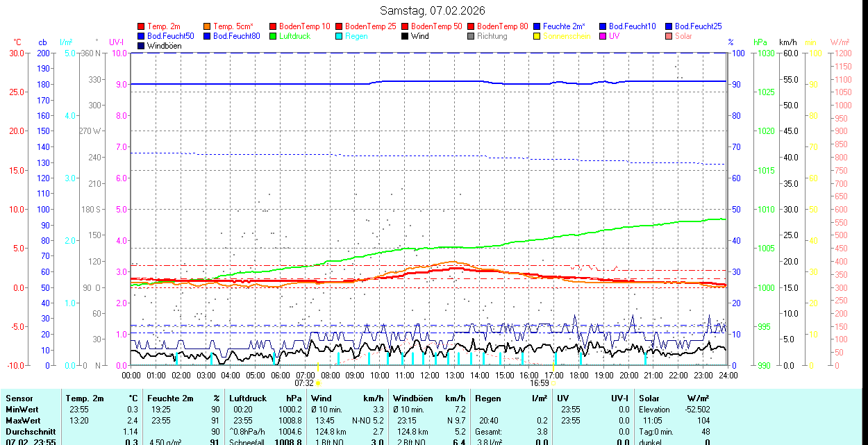Image resolution: width=868 pixels, height=445 pixels.
Task: Click the dark Windböen legend square
Action: [x=141, y=46]
